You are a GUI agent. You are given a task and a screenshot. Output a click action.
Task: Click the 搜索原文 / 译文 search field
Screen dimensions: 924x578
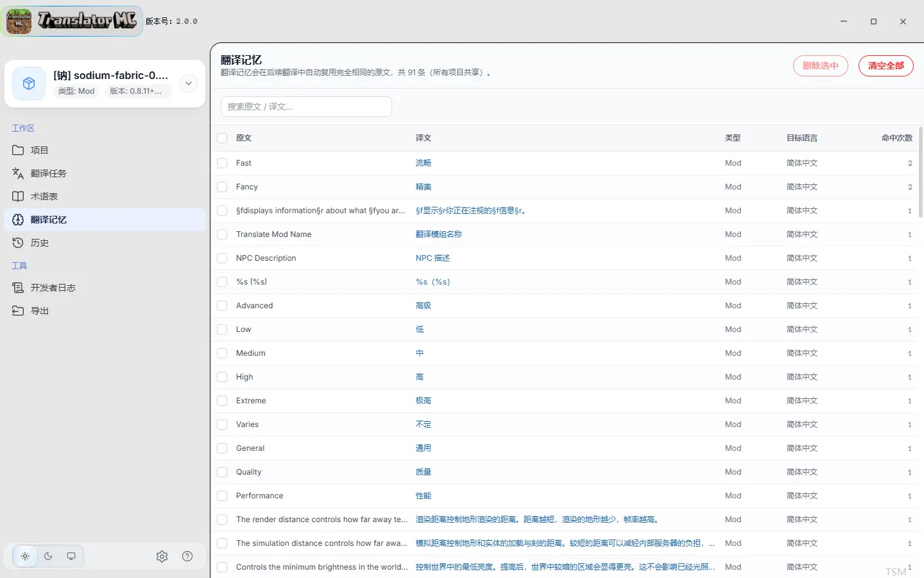coord(306,107)
